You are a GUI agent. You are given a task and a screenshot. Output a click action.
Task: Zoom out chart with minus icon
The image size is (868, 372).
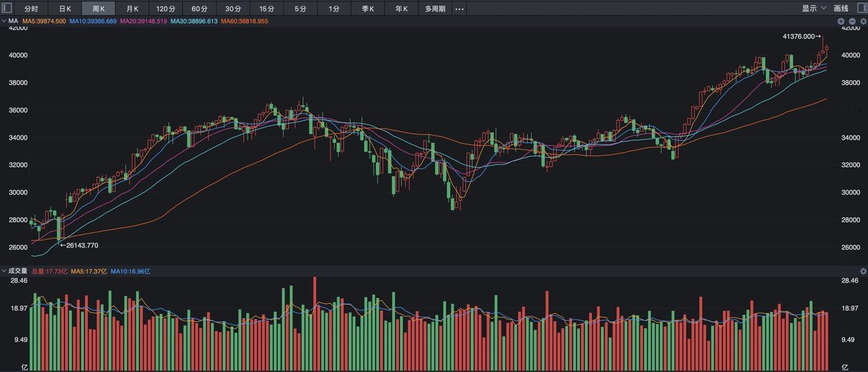(852, 22)
